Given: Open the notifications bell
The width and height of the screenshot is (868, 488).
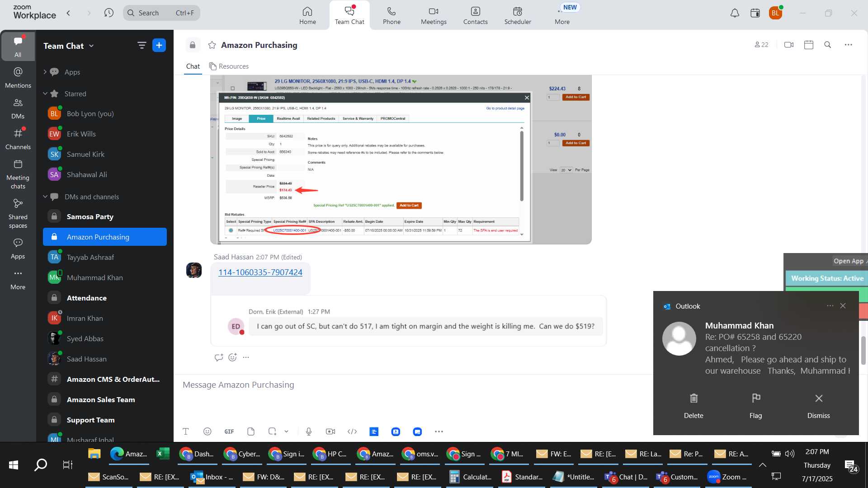Looking at the screenshot, I should (735, 13).
